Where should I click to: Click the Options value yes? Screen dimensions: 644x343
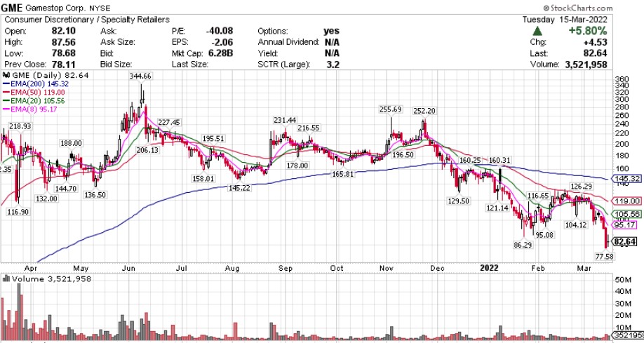point(331,32)
